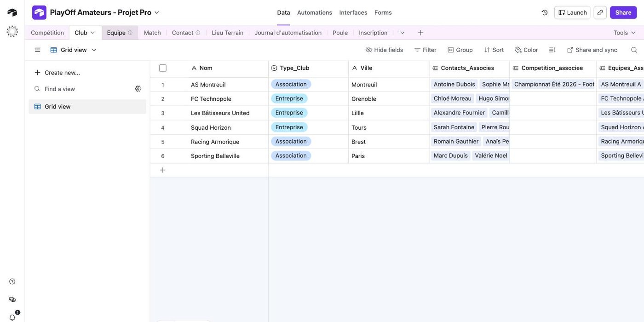Image resolution: width=644 pixels, height=322 pixels.
Task: Click the Filter button
Action: click(x=425, y=50)
